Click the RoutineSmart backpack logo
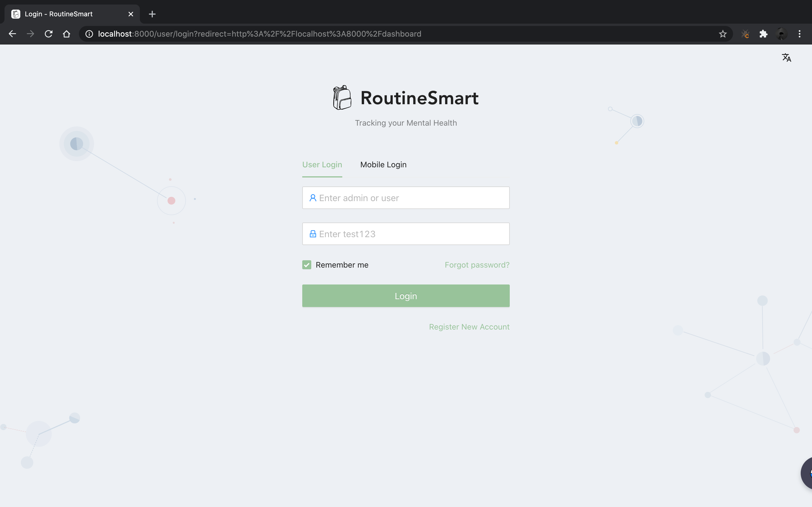 click(x=342, y=97)
